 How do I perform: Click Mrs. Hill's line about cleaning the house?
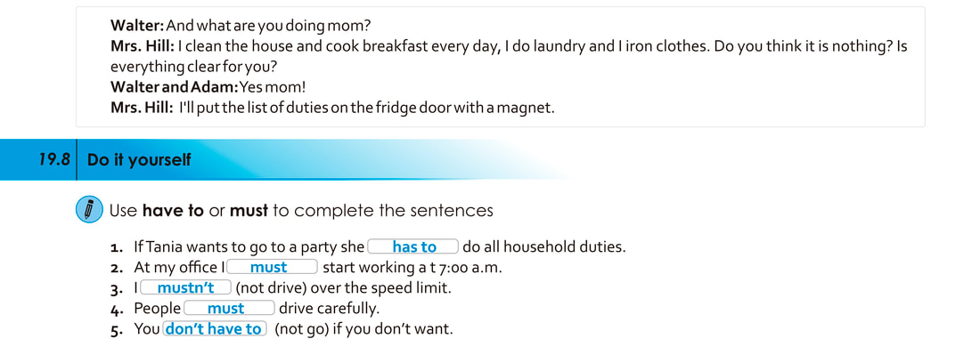coord(508,47)
